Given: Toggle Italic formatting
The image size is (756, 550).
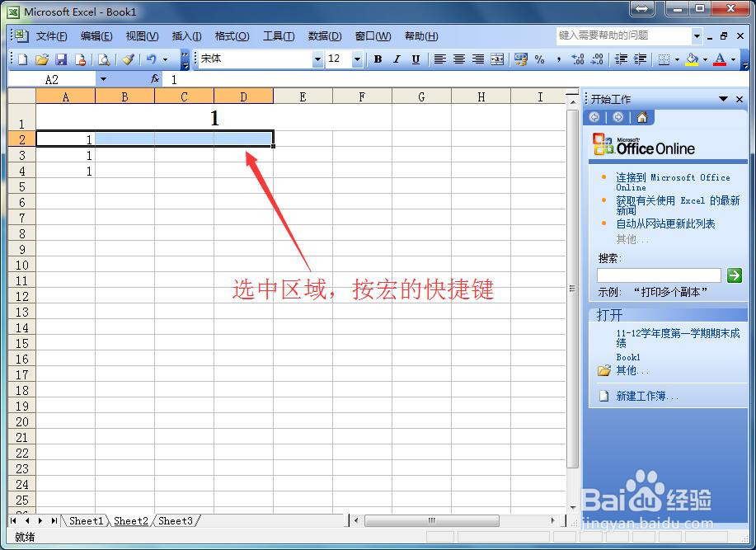Looking at the screenshot, I should pyautogui.click(x=397, y=59).
